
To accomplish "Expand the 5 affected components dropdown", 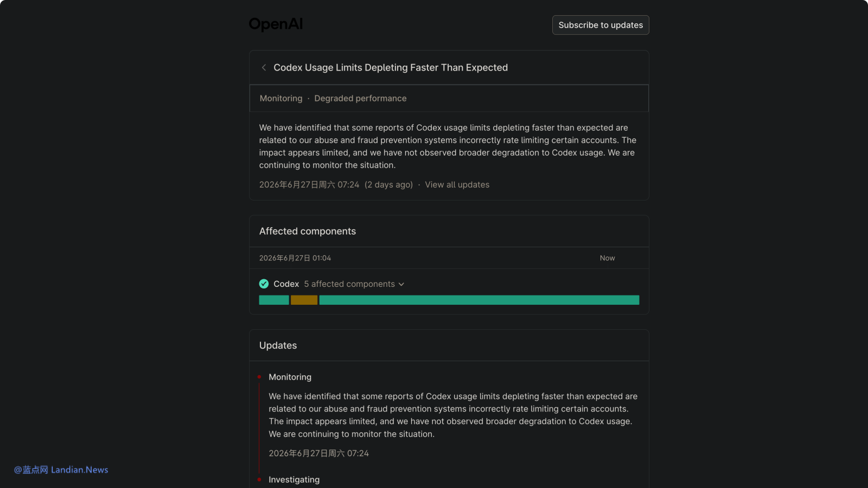I will point(354,284).
